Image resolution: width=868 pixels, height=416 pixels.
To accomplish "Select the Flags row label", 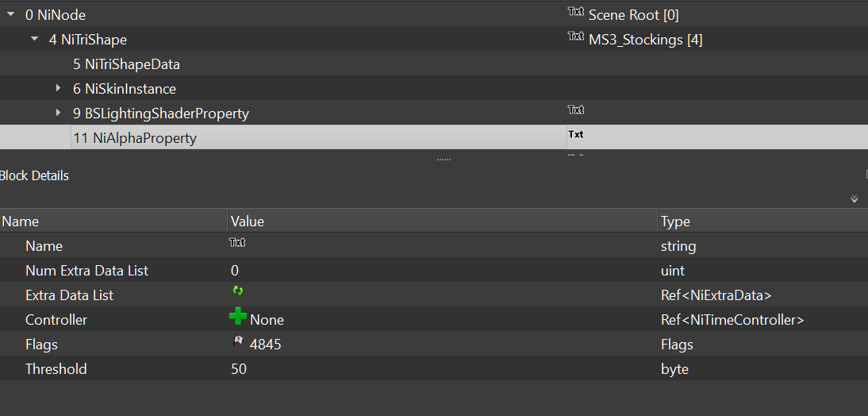I will [41, 345].
